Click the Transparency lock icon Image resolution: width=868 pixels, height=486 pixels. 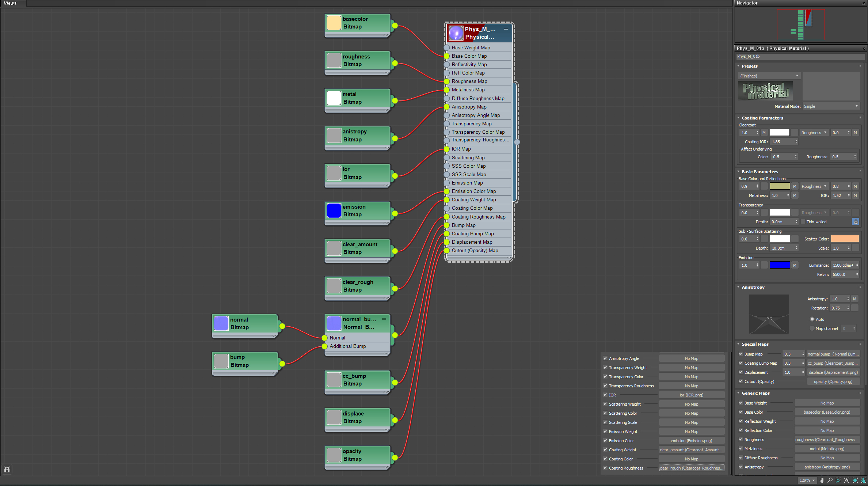click(856, 222)
